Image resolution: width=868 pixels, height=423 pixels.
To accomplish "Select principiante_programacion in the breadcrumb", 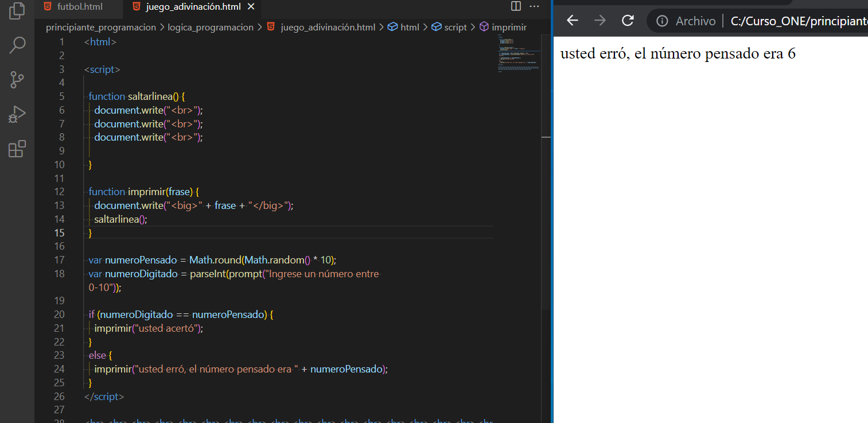I will tap(101, 27).
